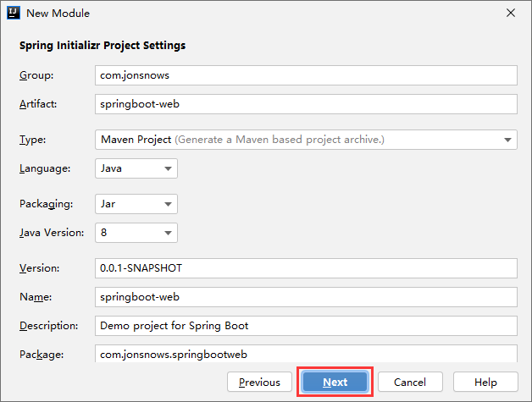Click the Package text field
Image resolution: width=532 pixels, height=402 pixels.
(306, 353)
